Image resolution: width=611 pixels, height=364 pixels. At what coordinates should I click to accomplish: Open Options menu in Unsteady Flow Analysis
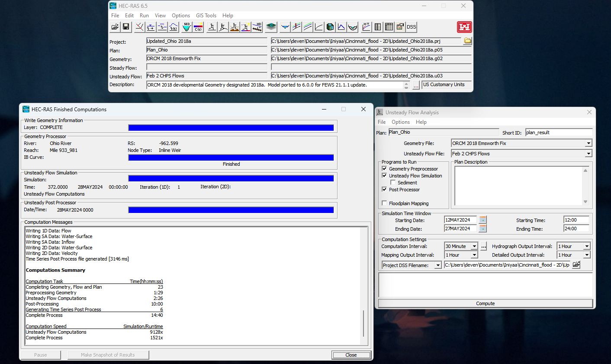pos(401,122)
